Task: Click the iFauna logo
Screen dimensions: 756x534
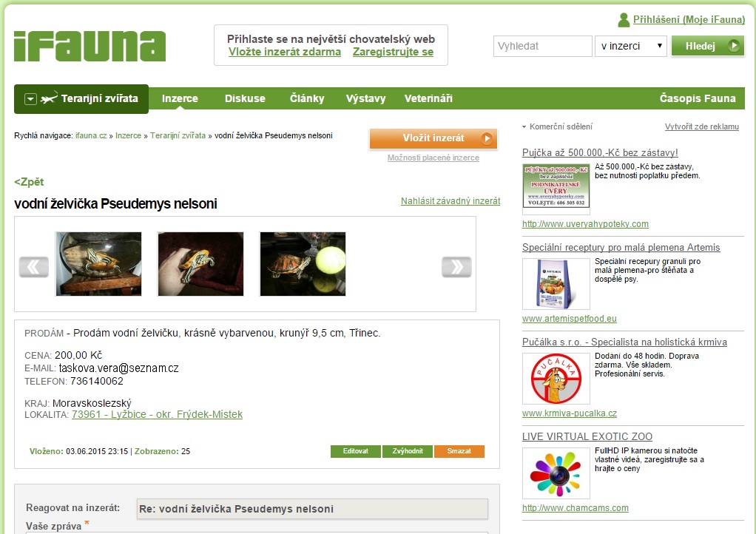Action: tap(90, 47)
